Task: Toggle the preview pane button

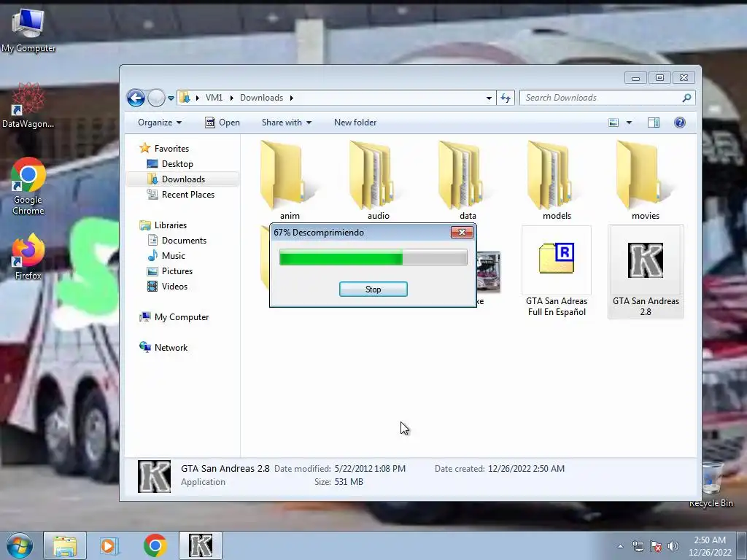Action: 653,122
